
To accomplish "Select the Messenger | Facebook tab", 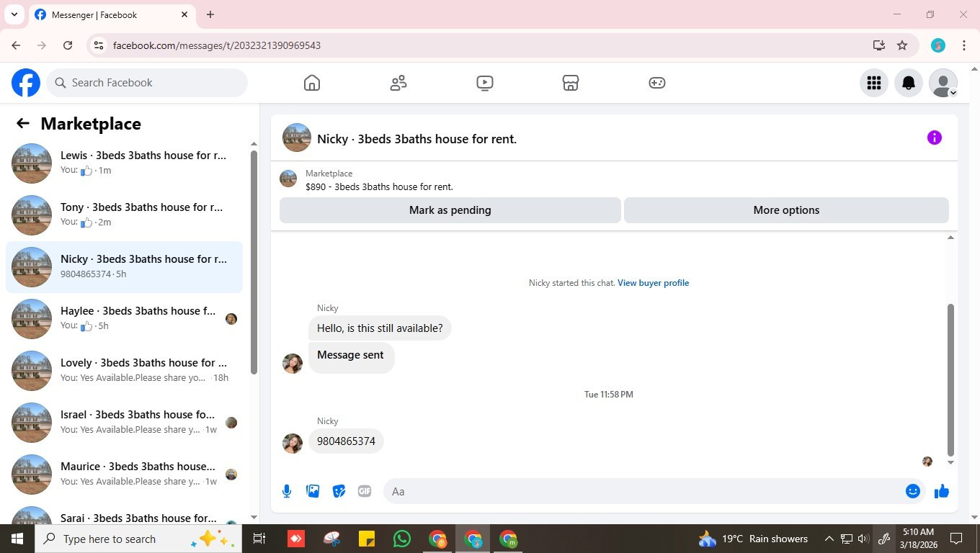I will [111, 14].
